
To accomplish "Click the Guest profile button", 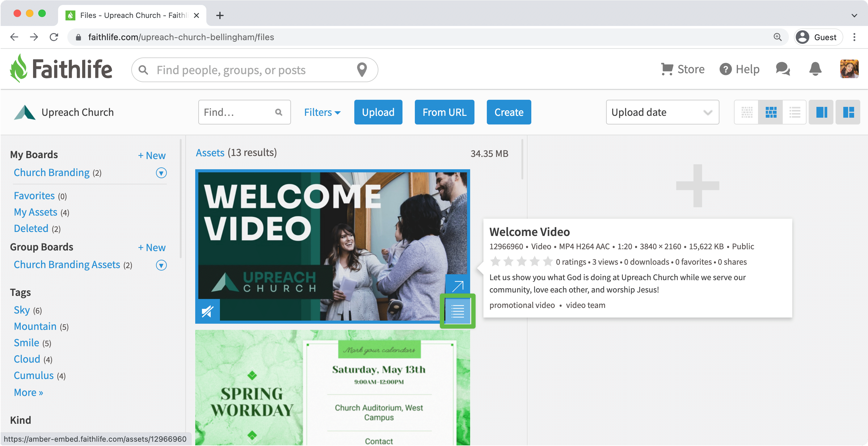I will point(818,37).
